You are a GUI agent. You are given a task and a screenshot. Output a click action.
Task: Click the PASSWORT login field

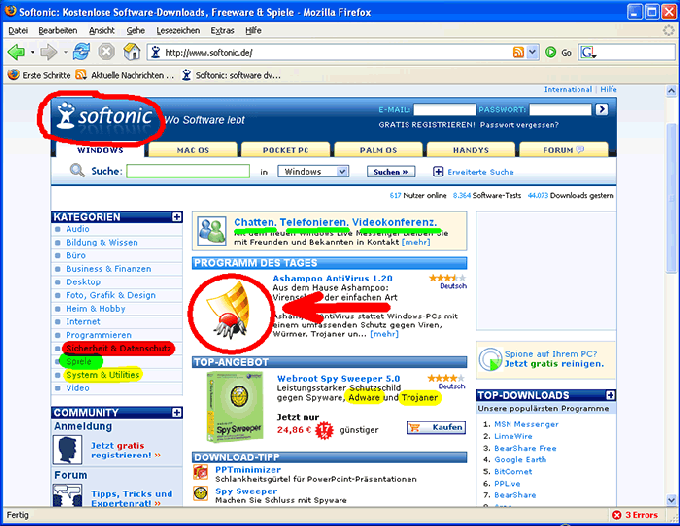pos(560,109)
